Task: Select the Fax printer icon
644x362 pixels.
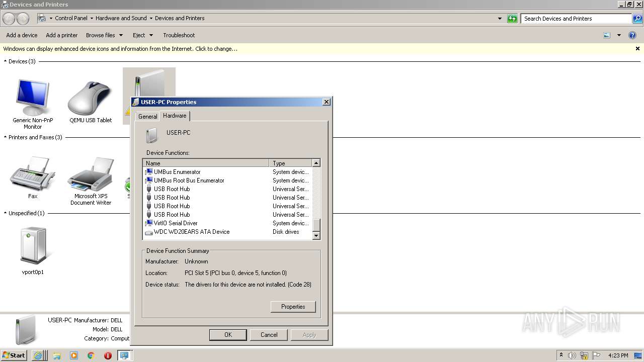Action: 33,173
